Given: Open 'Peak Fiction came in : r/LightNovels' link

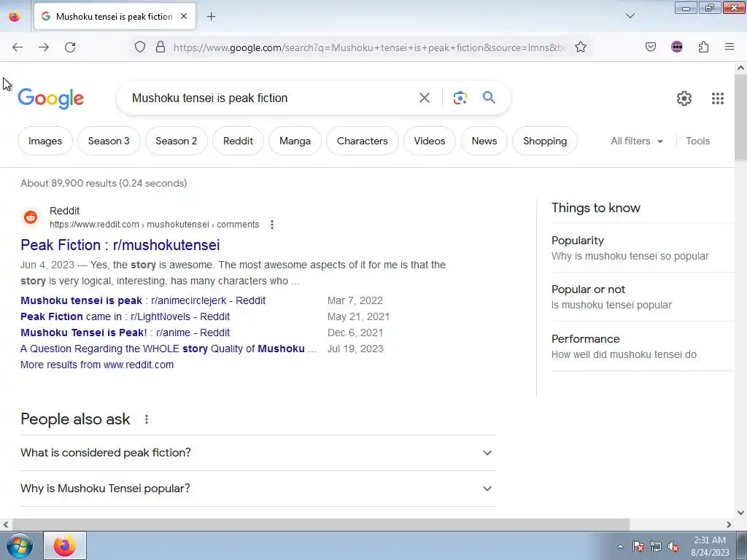Looking at the screenshot, I should [x=125, y=316].
